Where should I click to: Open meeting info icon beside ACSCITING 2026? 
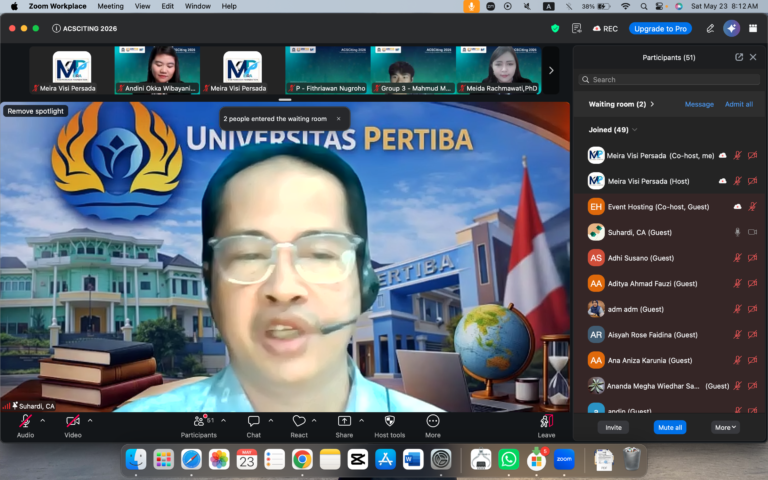(56, 28)
